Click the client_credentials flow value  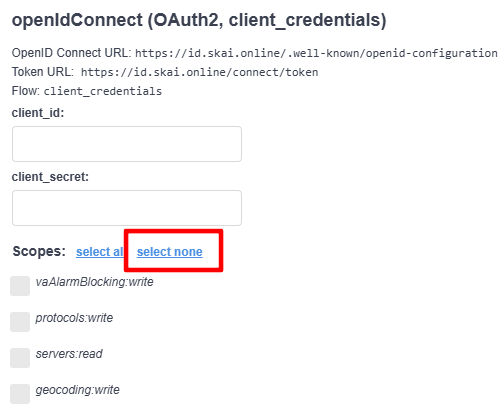[x=103, y=91]
